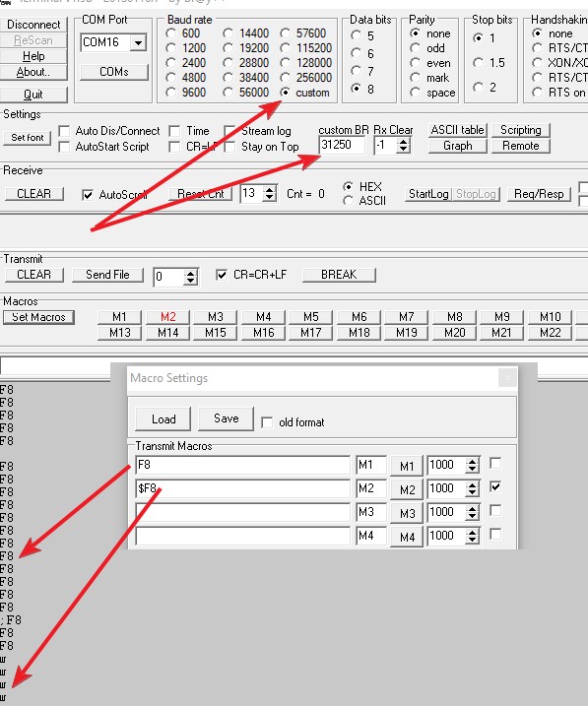Open the COM16 port dropdown
Viewport: 588px width, 706px height.
[138, 42]
